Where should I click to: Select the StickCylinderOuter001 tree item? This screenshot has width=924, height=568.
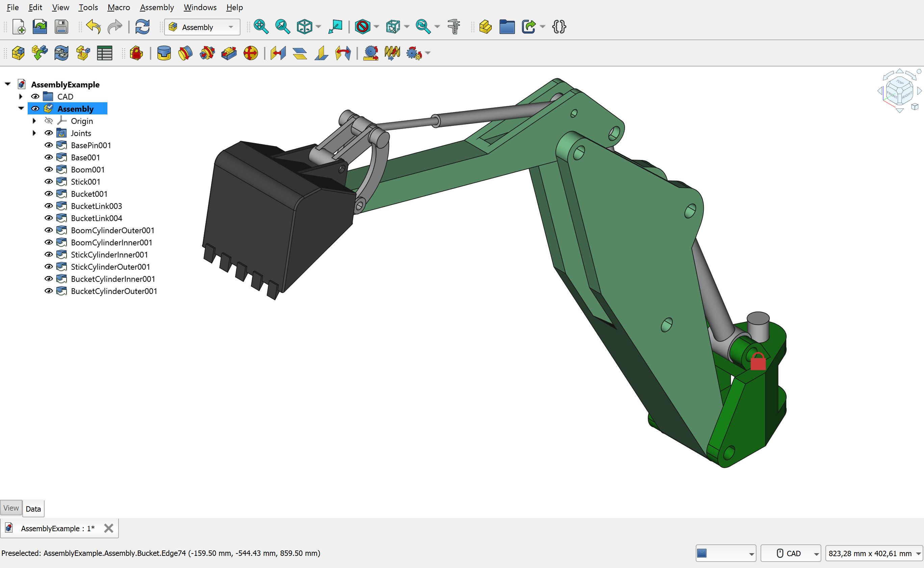[110, 267]
